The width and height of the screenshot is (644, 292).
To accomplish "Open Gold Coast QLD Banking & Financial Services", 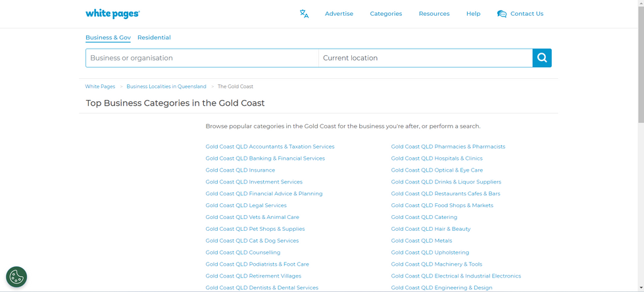I will (265, 158).
